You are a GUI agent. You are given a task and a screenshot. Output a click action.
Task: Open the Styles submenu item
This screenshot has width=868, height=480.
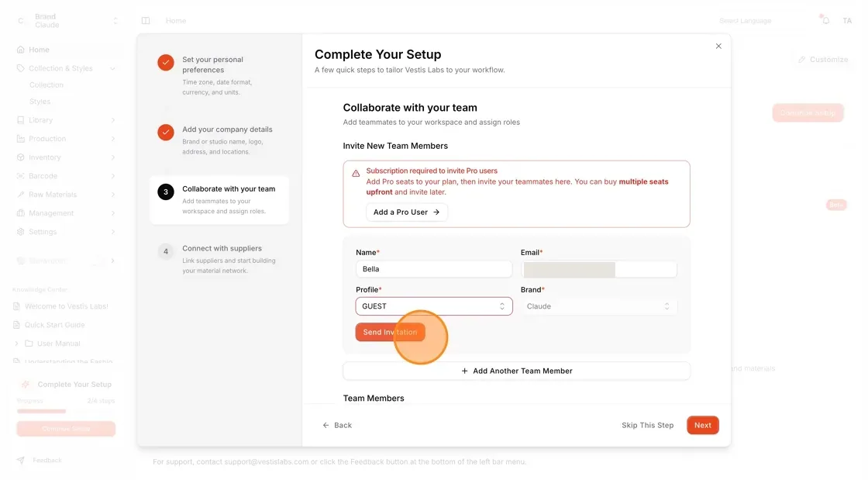click(40, 102)
